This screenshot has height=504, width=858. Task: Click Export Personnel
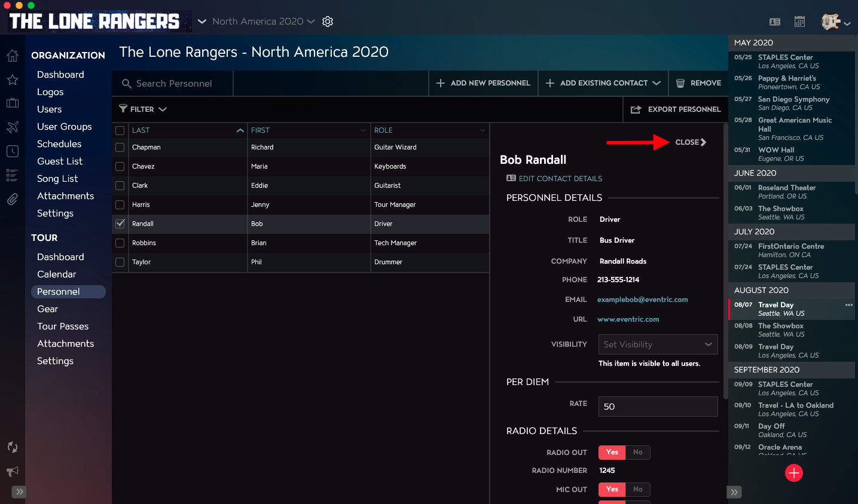(x=676, y=109)
